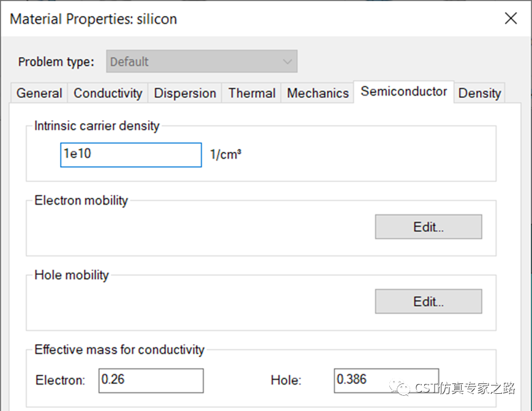Click the Hole effective mass field

point(386,381)
